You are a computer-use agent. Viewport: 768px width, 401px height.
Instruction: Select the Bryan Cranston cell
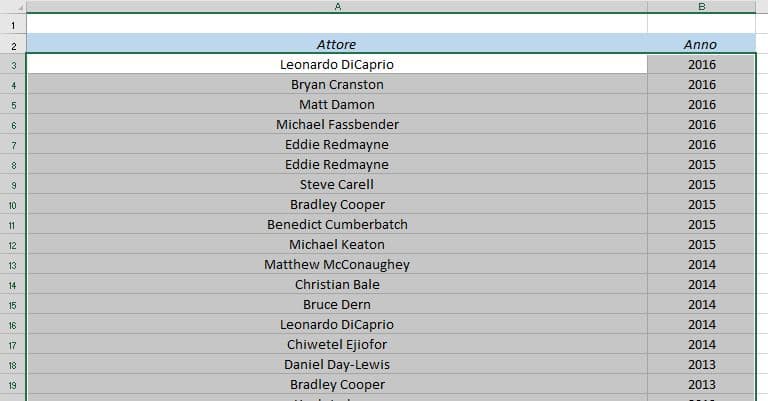click(337, 84)
